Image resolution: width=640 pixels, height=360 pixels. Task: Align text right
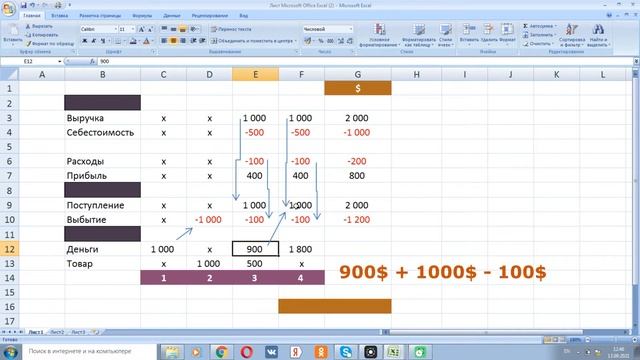[x=183, y=41]
